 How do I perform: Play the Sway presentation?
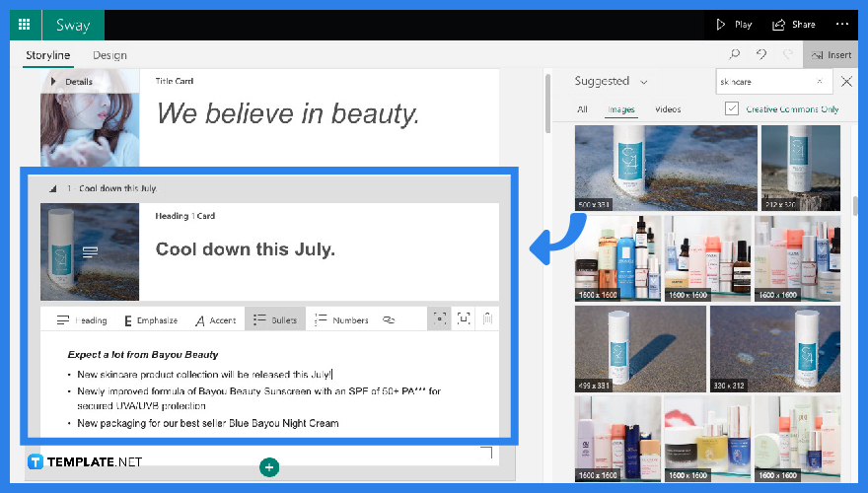[733, 25]
